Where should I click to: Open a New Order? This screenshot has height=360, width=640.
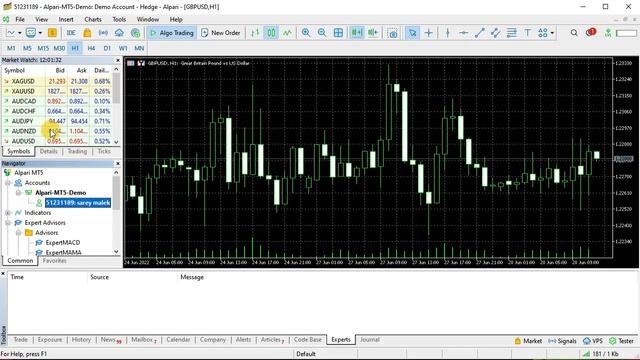[220, 33]
